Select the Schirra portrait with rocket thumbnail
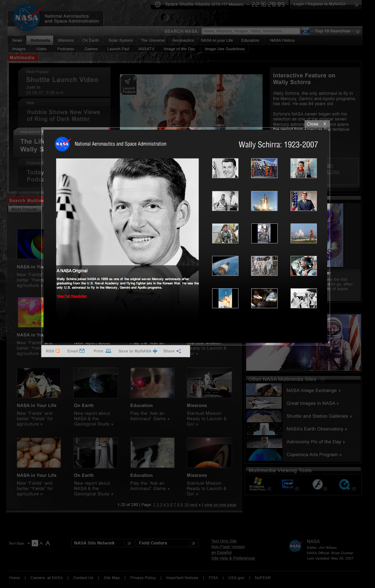The width and height of the screenshot is (375, 588). point(225,168)
